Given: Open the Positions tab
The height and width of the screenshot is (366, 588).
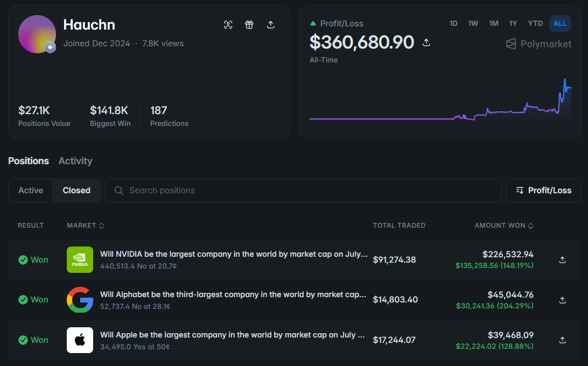Looking at the screenshot, I should 29,161.
